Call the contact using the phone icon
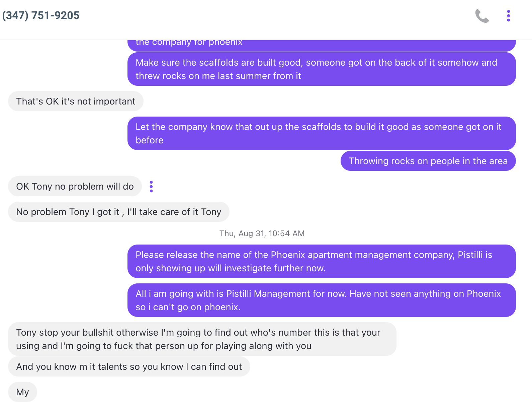 (482, 16)
